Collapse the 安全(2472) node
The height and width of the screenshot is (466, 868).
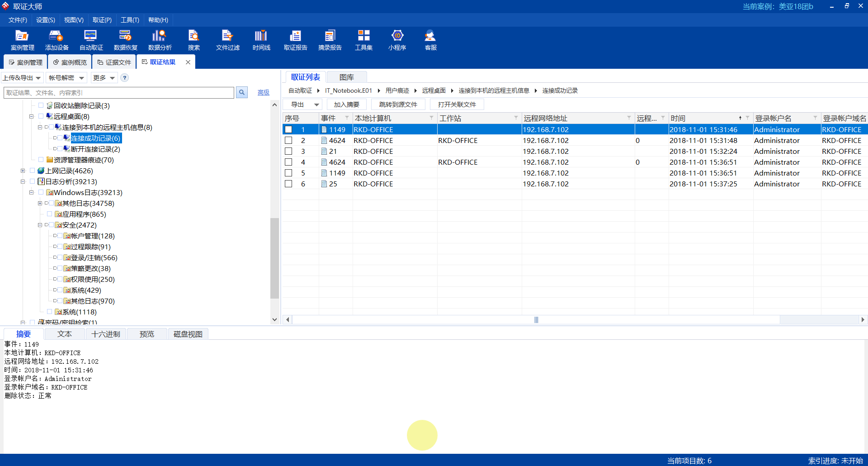tap(40, 225)
